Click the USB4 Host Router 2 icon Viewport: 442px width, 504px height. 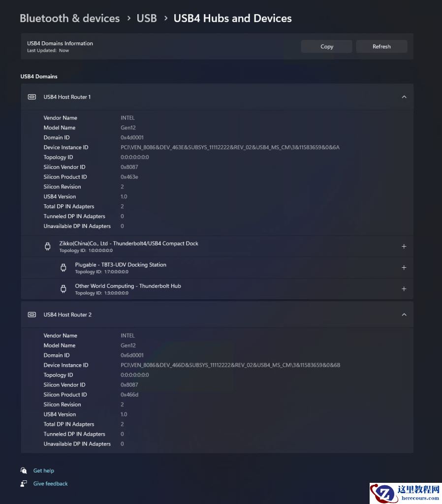point(32,315)
